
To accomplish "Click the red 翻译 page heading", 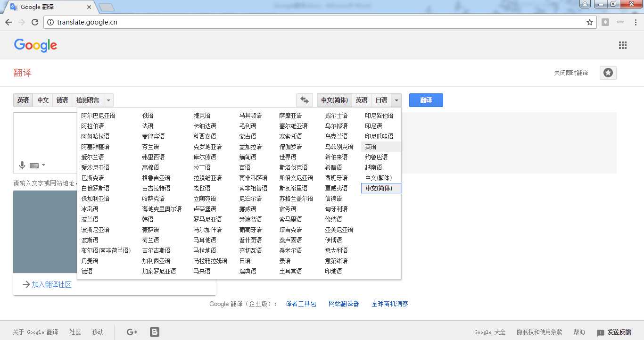I will [x=23, y=73].
